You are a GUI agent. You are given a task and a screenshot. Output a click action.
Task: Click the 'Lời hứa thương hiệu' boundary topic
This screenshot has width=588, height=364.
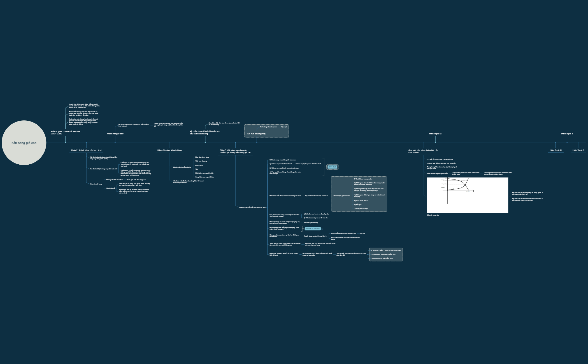point(257,134)
